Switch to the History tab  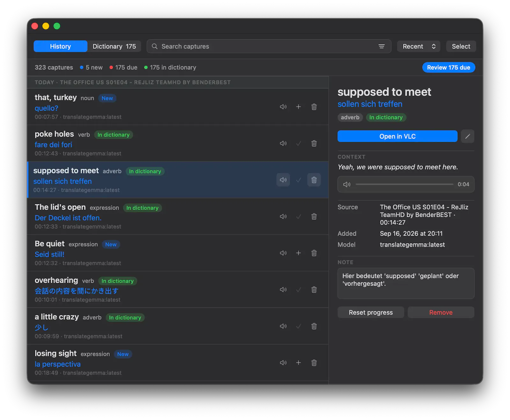60,46
